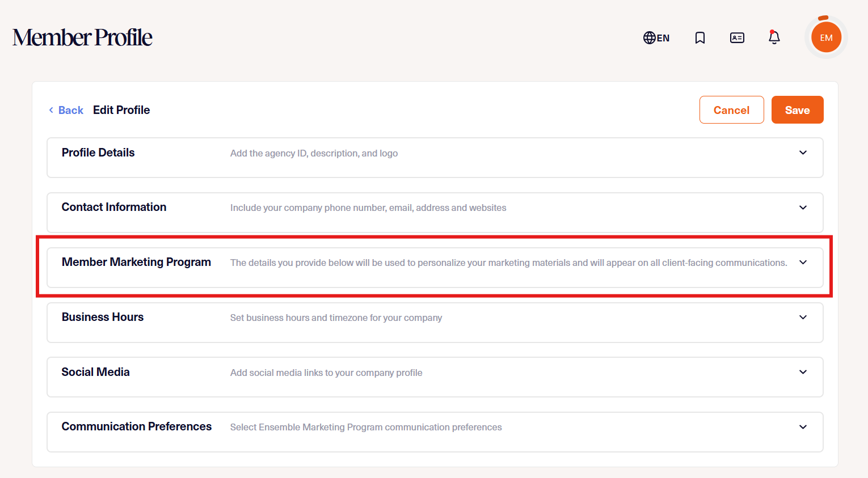Expand Communication Preferences with its chevron
Image resolution: width=868 pixels, height=478 pixels.
803,427
